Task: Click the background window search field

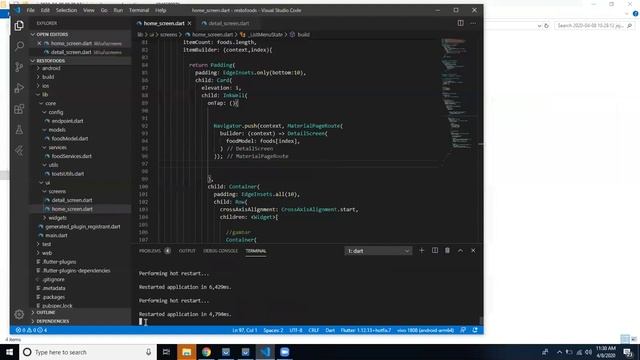Action: coord(594,25)
